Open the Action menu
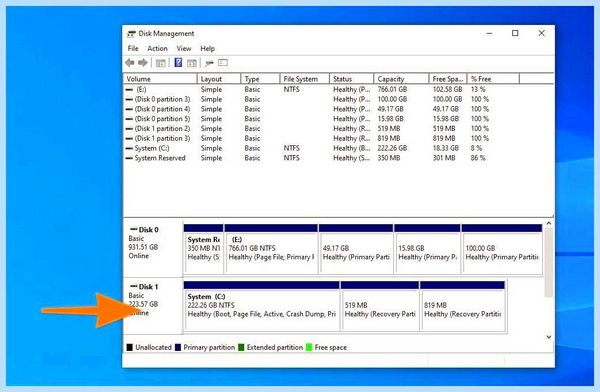Image resolution: width=600 pixels, height=392 pixels. [157, 49]
